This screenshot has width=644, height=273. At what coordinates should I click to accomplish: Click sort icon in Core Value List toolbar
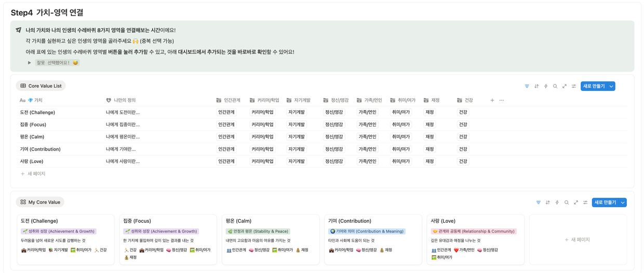[536, 86]
